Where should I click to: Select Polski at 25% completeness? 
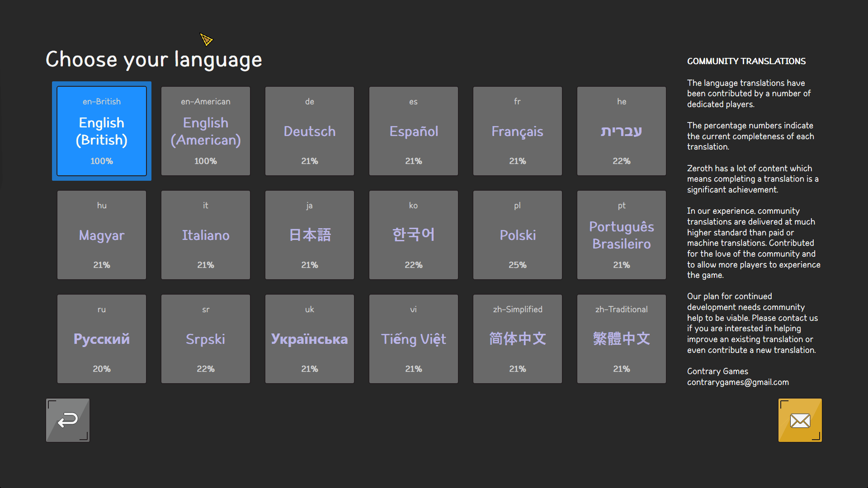[518, 235]
